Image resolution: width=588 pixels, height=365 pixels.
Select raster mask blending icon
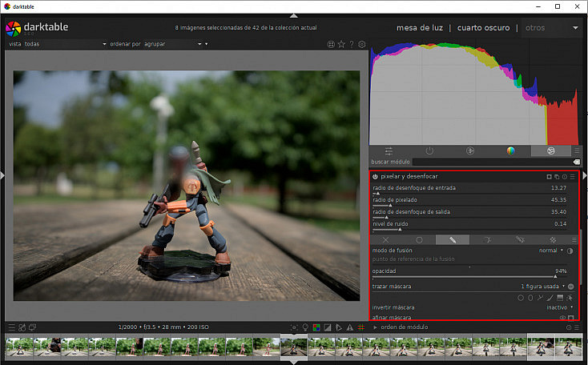[x=553, y=240]
